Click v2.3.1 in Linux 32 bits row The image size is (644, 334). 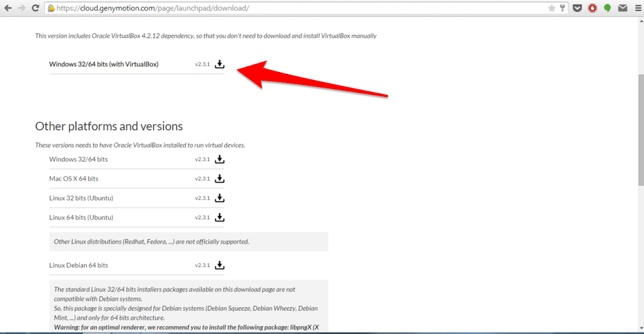[x=202, y=198]
